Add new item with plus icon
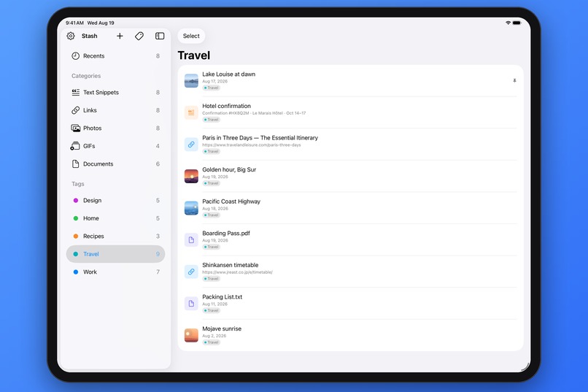 [120, 36]
